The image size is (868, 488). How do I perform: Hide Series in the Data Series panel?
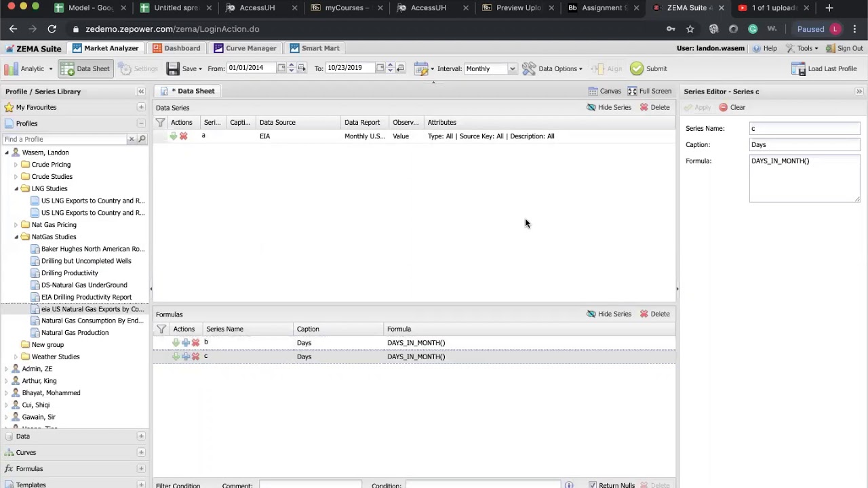[x=609, y=107]
